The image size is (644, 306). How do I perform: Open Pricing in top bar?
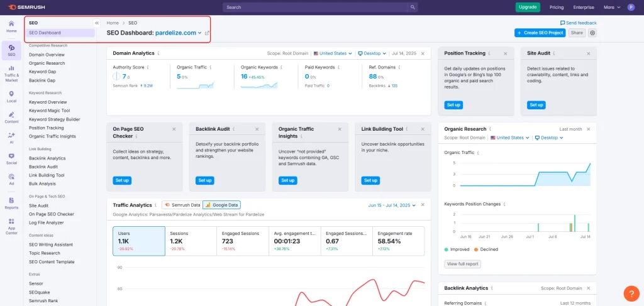point(557,8)
